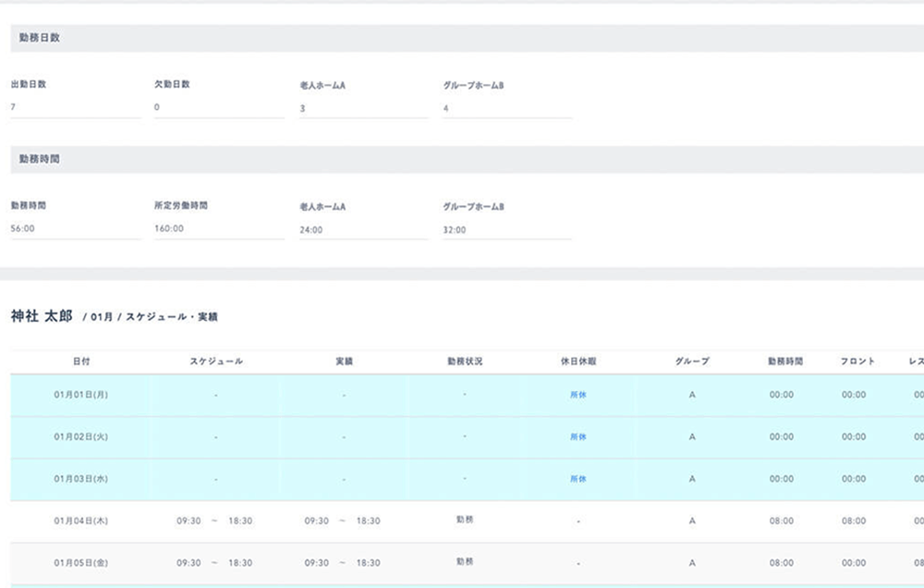The image size is (924, 588).
Task: Click the 出勤日数 field showing 7
Action: [74, 107]
